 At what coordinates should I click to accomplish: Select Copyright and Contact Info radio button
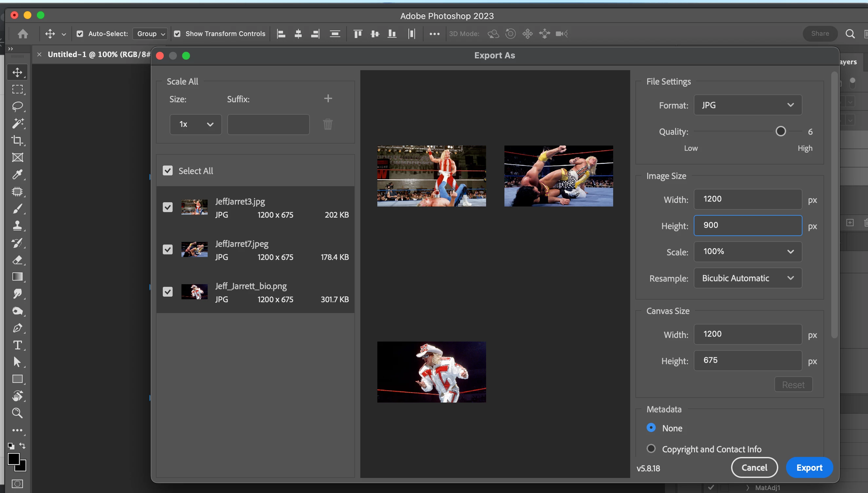[651, 449]
